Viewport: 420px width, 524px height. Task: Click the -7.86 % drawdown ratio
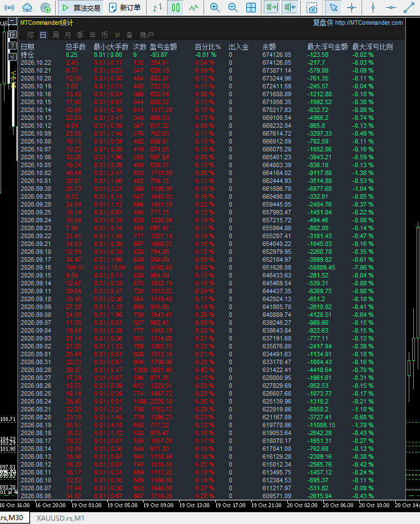point(363,268)
